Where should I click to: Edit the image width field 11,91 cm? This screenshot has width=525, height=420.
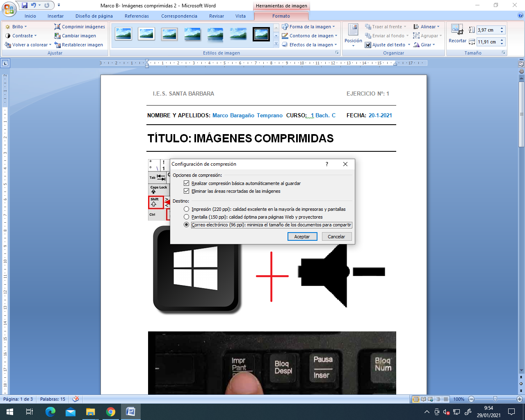click(488, 42)
